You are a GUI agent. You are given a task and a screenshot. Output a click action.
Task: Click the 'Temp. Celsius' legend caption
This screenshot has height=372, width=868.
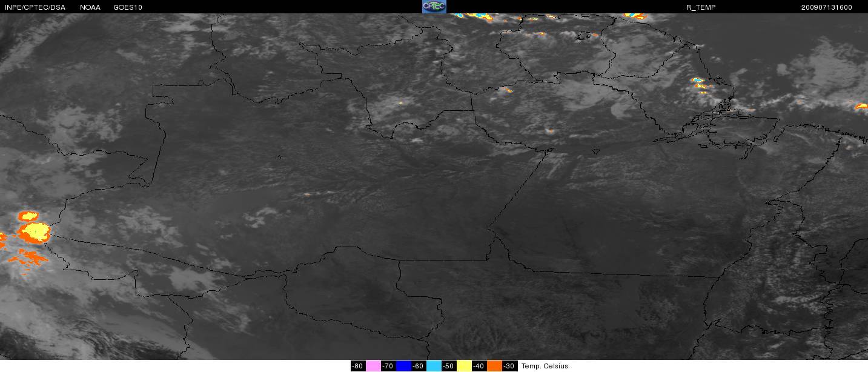545,366
